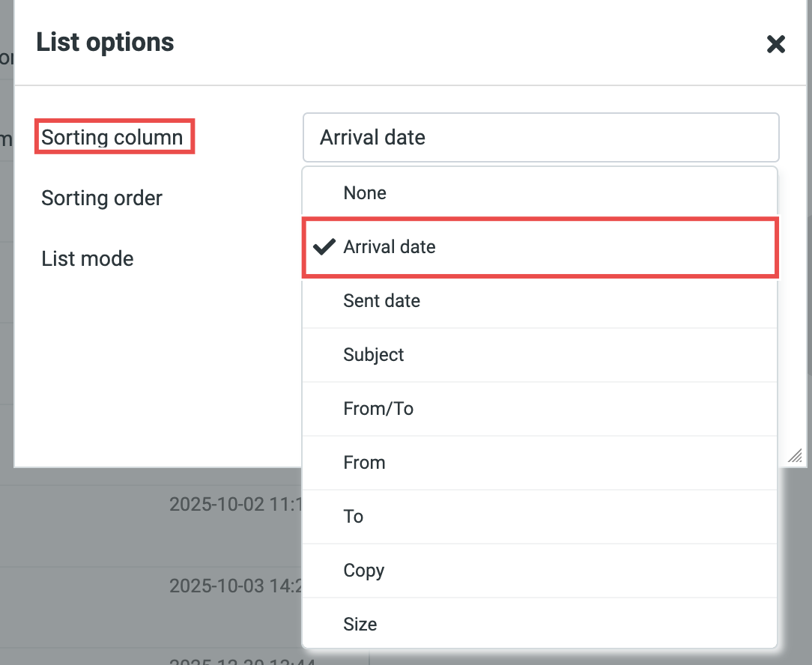Close the List options dialog
The width and height of the screenshot is (812, 665).
tap(775, 44)
